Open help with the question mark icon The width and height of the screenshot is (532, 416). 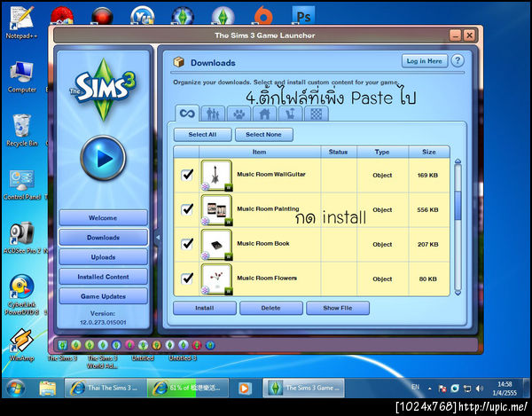458,61
